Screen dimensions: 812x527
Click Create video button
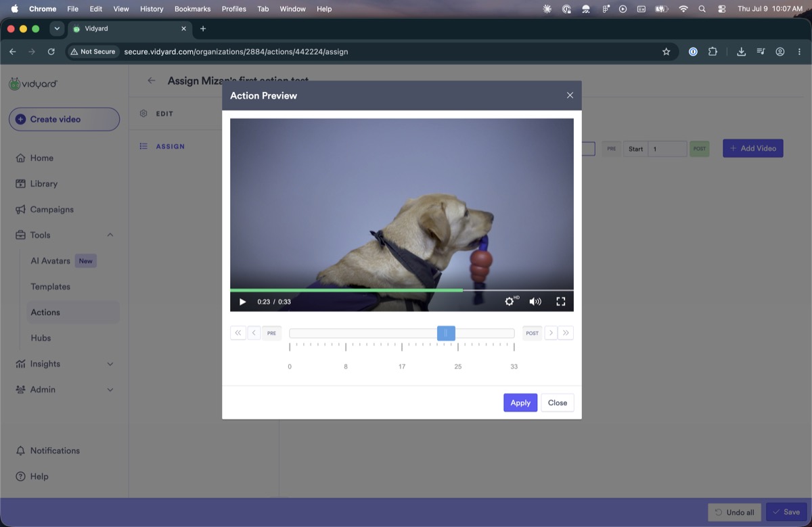pos(64,119)
